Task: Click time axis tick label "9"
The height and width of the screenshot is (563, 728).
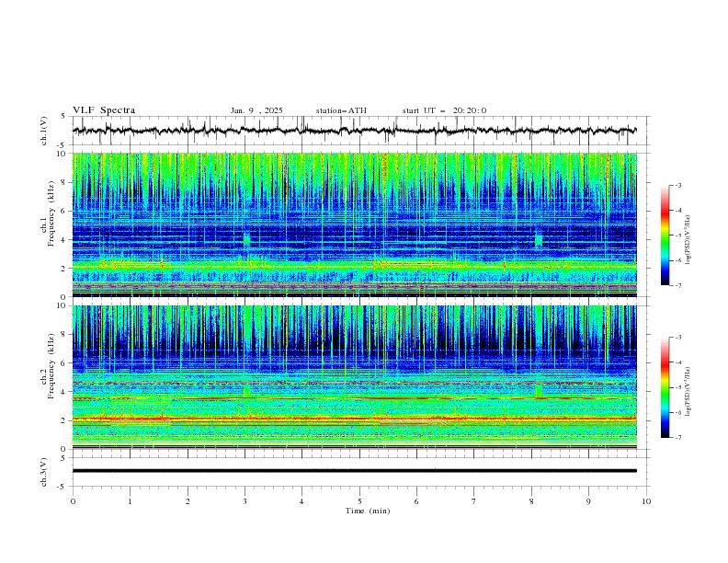Action: coord(588,501)
